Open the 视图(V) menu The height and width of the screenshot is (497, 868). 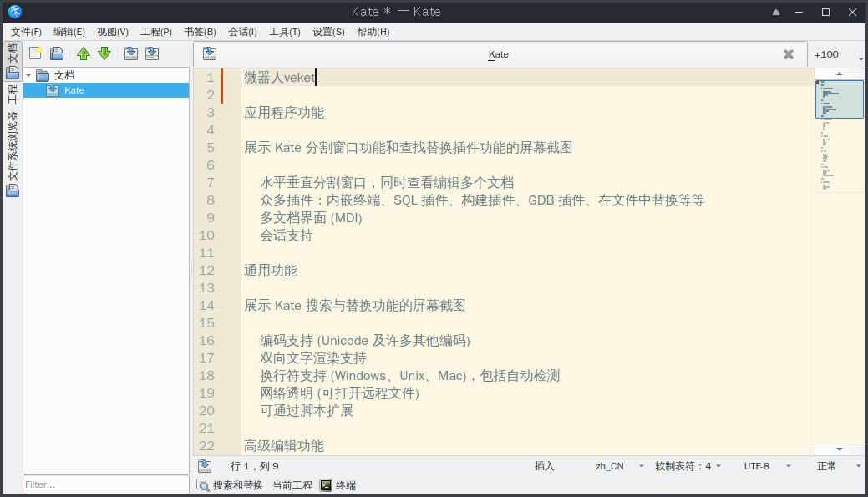click(113, 32)
